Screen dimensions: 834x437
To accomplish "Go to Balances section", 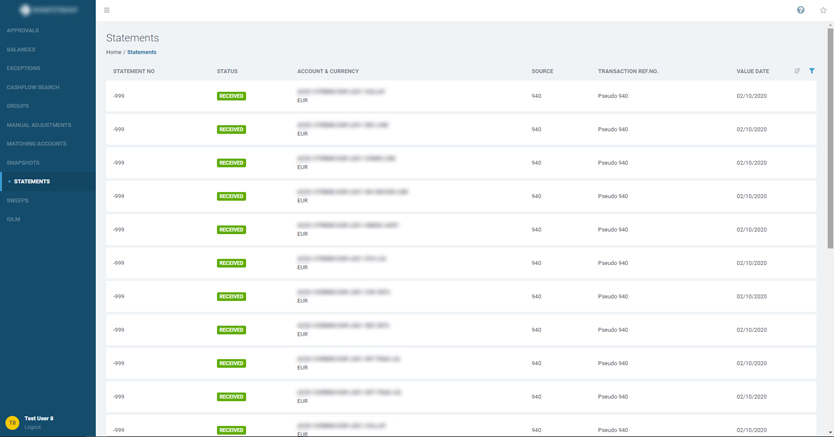I will [x=21, y=49].
